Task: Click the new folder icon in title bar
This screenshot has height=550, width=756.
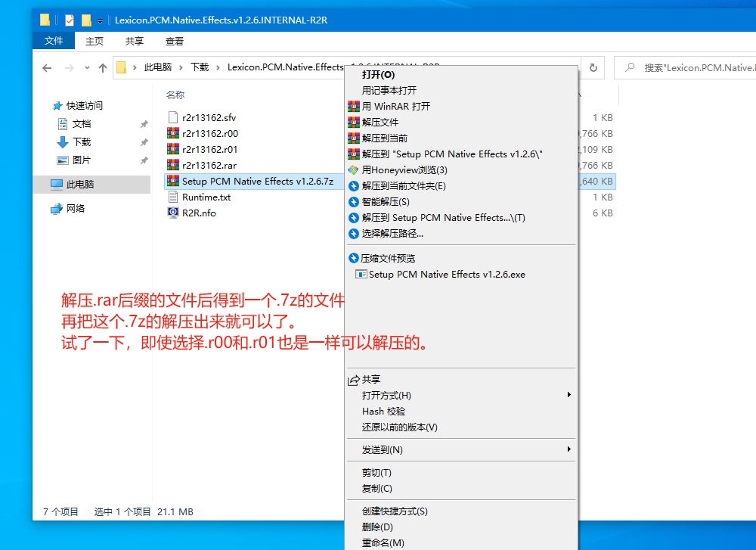Action: click(x=86, y=20)
